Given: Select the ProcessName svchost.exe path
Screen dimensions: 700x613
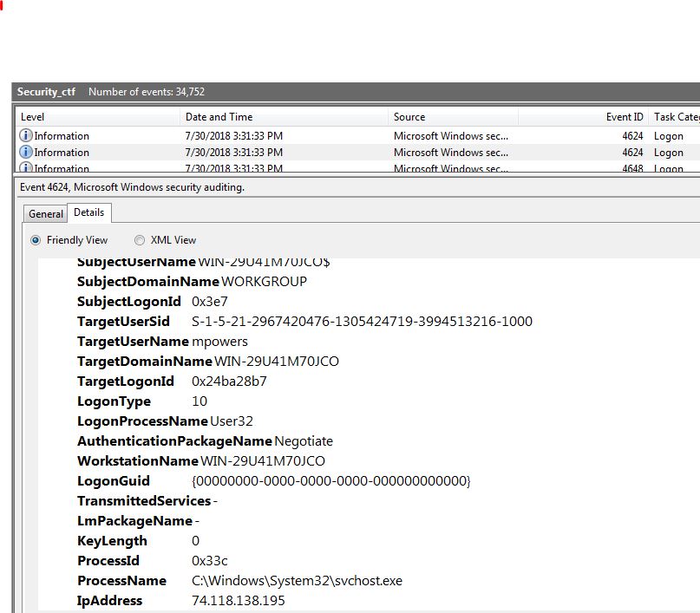Looking at the screenshot, I should tap(297, 581).
